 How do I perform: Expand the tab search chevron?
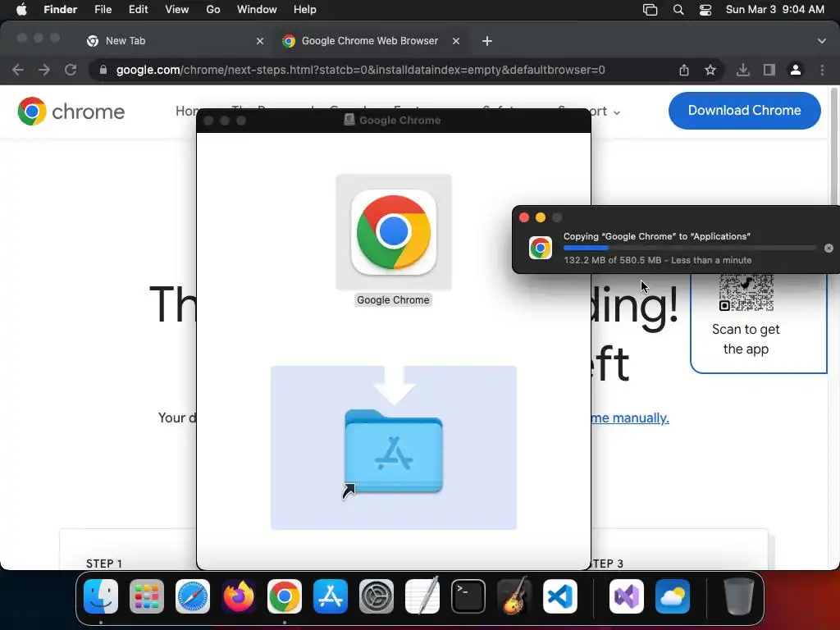click(822, 41)
